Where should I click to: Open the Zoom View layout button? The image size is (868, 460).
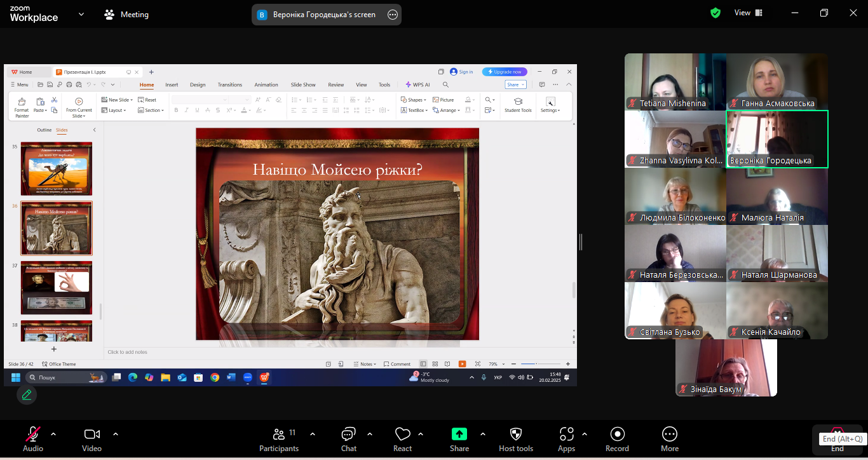click(x=748, y=13)
